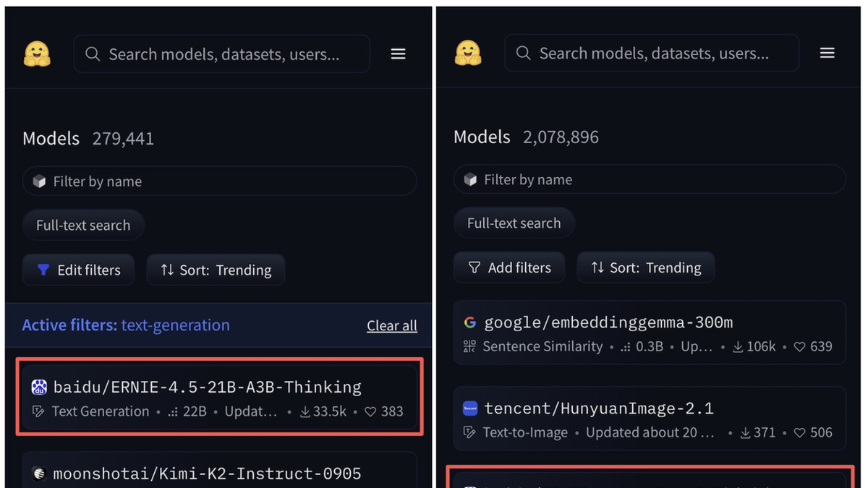Viewport: 868px width, 488px height.
Task: Click the text-generation active filter
Action: point(175,325)
